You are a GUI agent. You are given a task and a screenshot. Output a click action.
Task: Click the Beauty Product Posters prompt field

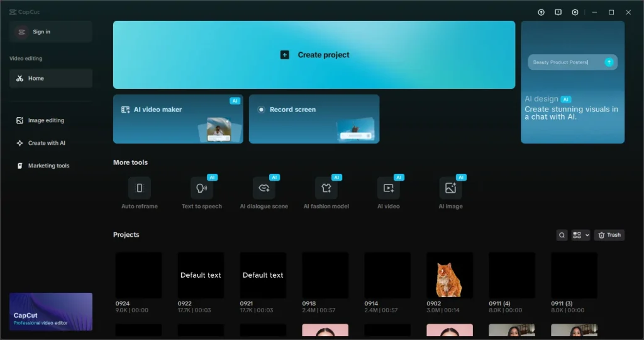point(566,62)
